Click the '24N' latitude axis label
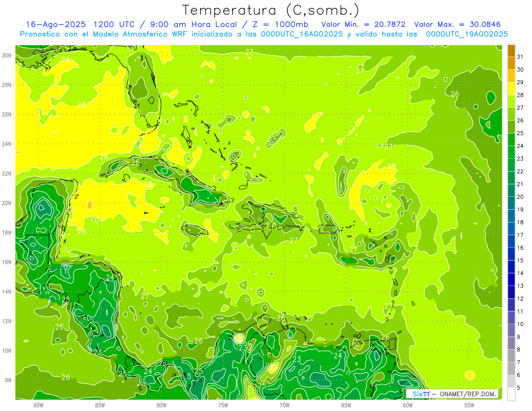The height and width of the screenshot is (411, 532). [x=7, y=144]
